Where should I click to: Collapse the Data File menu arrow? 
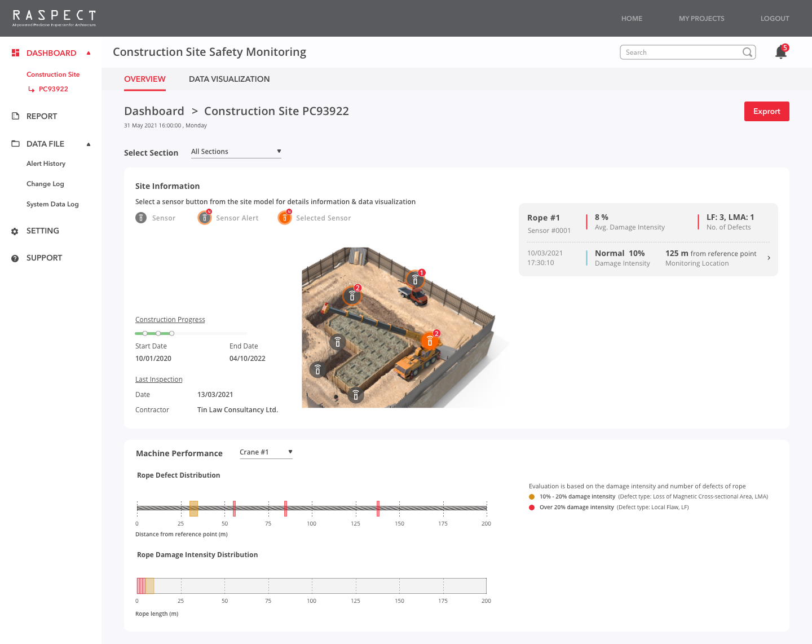pos(89,144)
